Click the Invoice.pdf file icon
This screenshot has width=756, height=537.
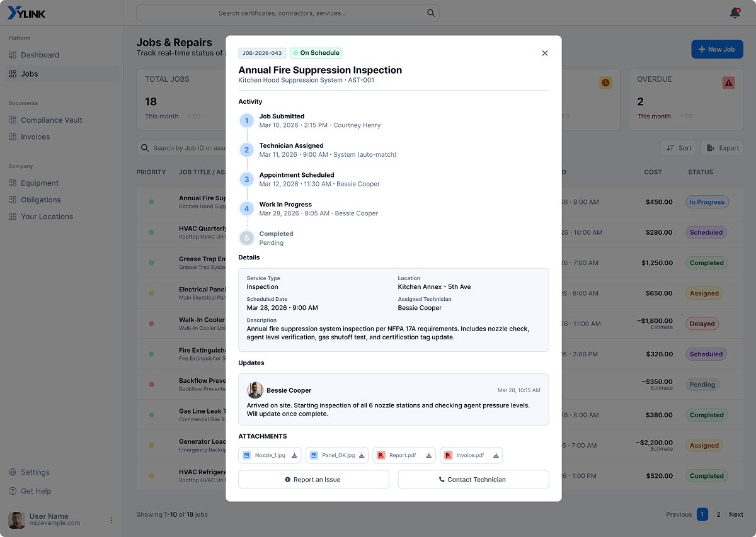point(448,455)
